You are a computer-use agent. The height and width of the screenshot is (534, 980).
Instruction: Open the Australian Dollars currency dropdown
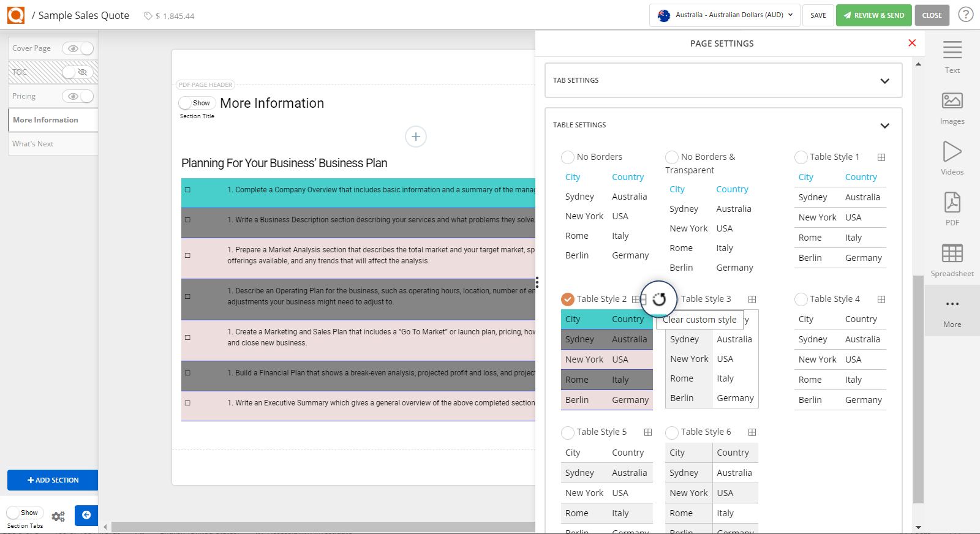725,15
